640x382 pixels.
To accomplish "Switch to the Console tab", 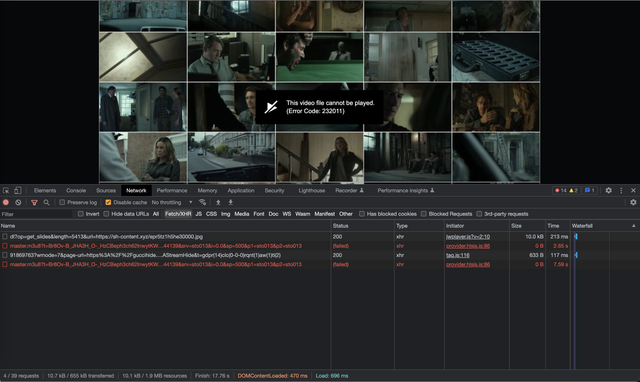I will (76, 191).
